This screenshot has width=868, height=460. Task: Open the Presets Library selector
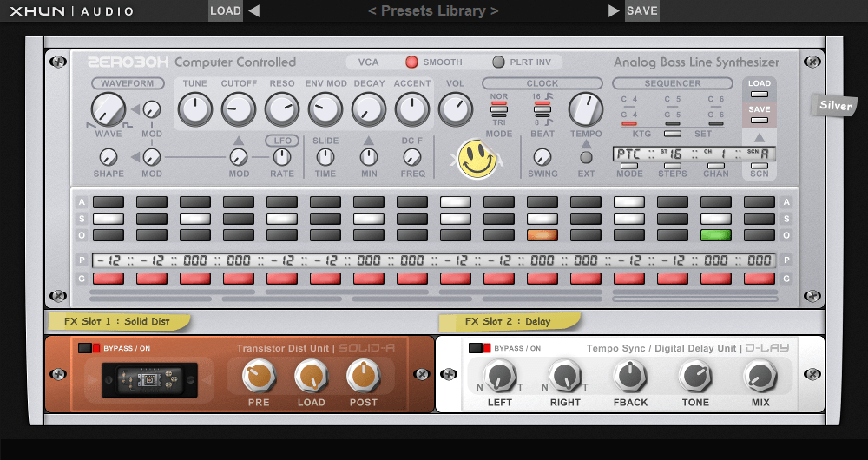(433, 11)
